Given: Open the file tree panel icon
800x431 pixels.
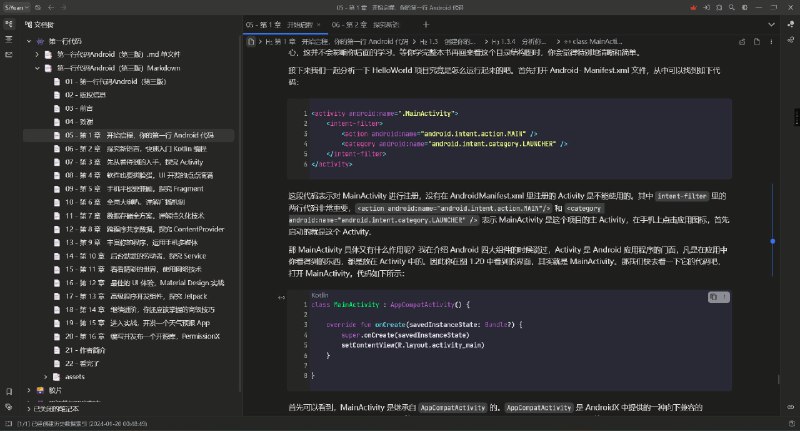Looking at the screenshot, I should pyautogui.click(x=9, y=24).
